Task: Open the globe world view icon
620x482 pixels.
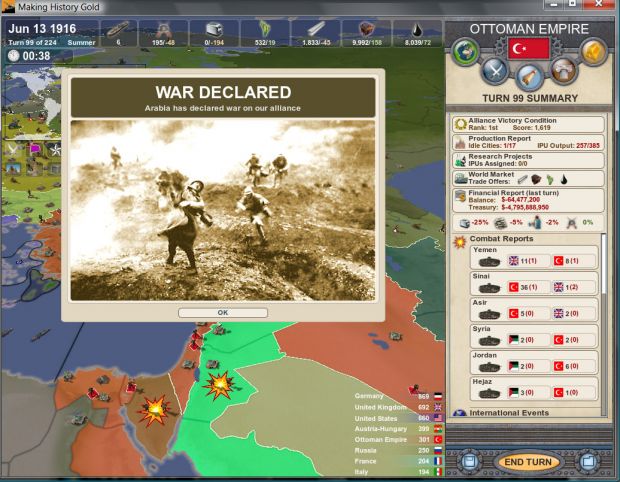Action: click(465, 52)
